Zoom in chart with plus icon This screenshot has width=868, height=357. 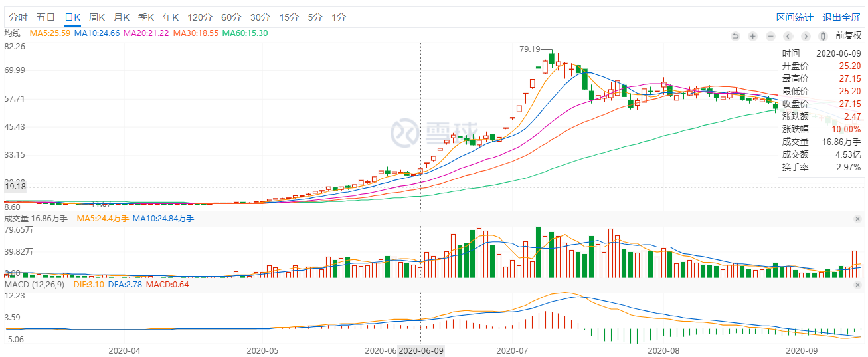pos(753,36)
